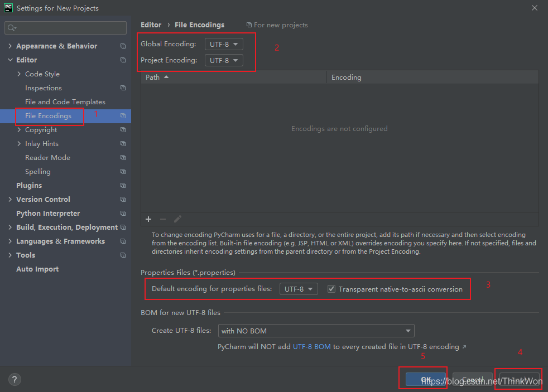The height and width of the screenshot is (392, 548).
Task: Sort by the Path column header
Action: pos(234,78)
